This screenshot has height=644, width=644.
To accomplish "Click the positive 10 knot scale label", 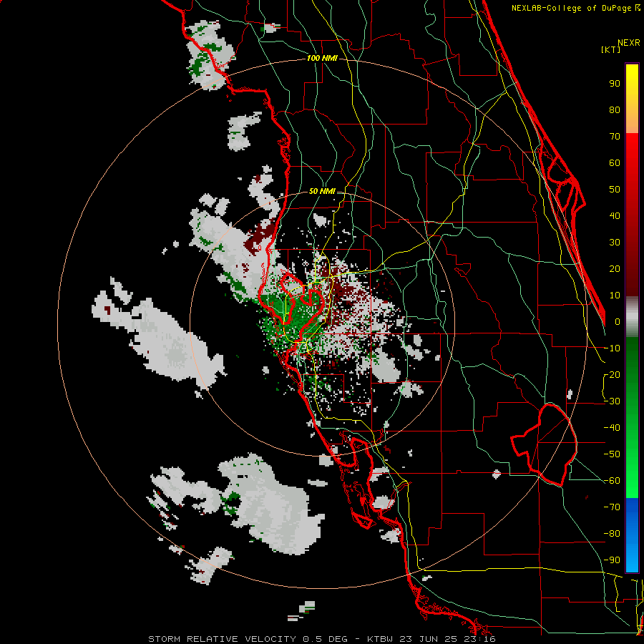I will coord(615,296).
